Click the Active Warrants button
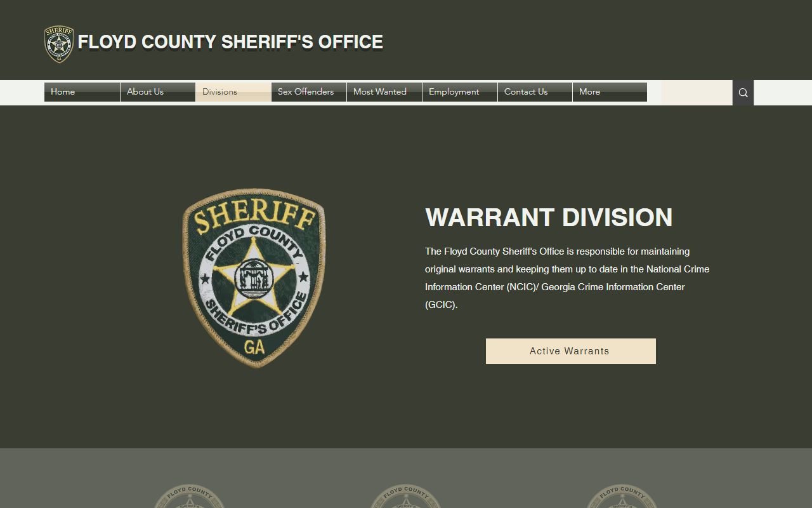 pyautogui.click(x=570, y=351)
